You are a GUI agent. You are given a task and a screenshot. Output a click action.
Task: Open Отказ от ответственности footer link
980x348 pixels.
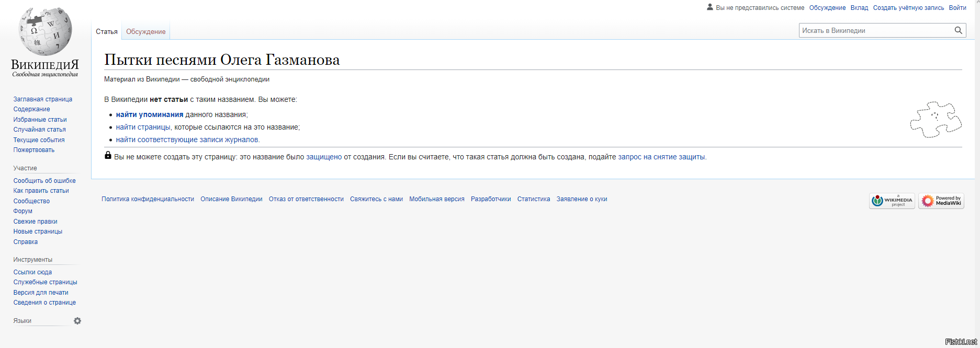pos(306,199)
